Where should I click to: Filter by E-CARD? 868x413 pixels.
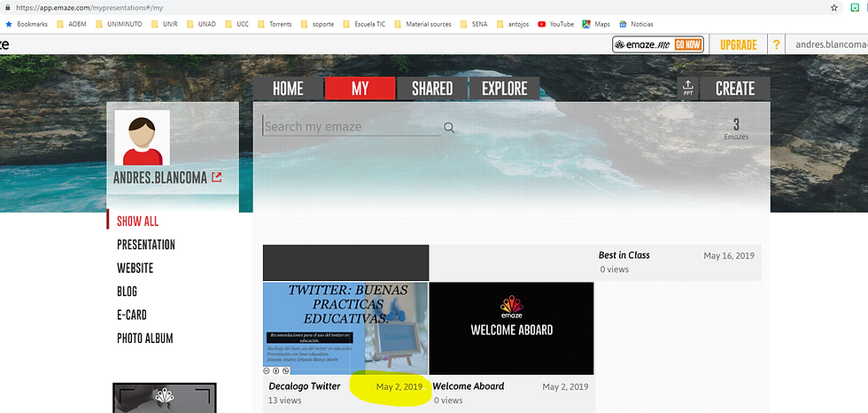[x=132, y=315]
